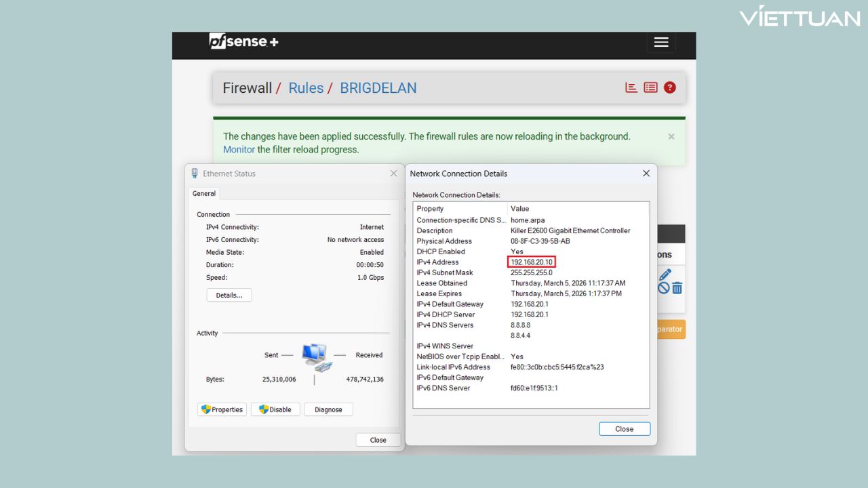868x488 pixels.
Task: Close the Network Connection Details dialog button
Action: coord(624,429)
